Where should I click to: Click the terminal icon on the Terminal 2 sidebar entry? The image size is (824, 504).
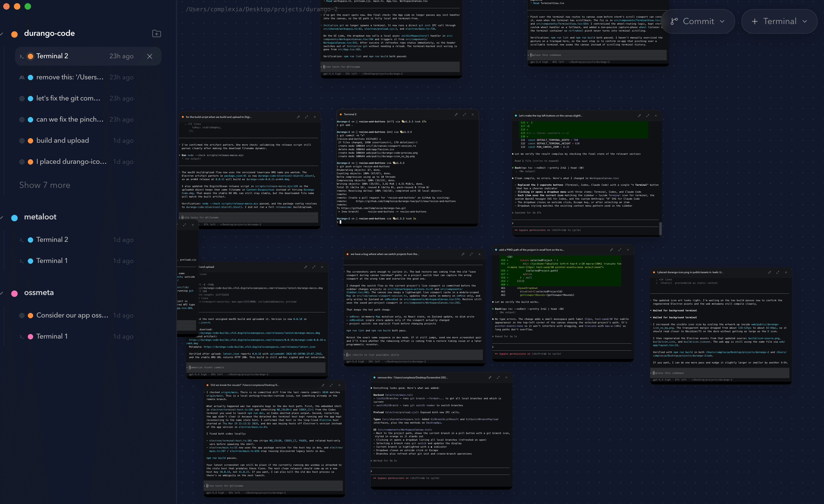point(21,56)
